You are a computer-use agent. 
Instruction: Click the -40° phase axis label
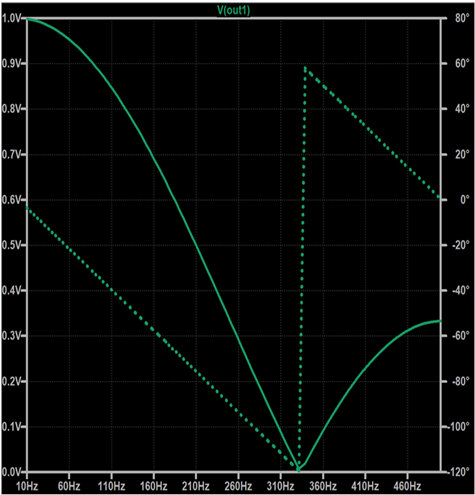pos(461,290)
